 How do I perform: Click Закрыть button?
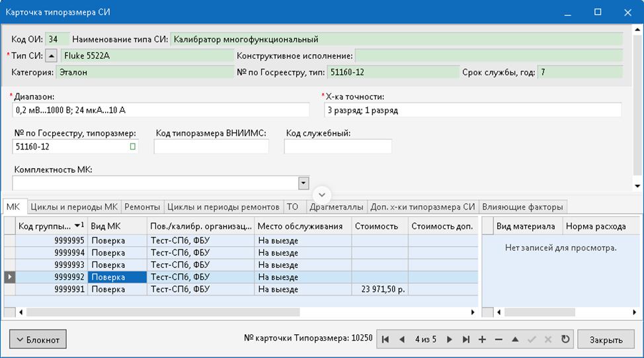tap(606, 339)
